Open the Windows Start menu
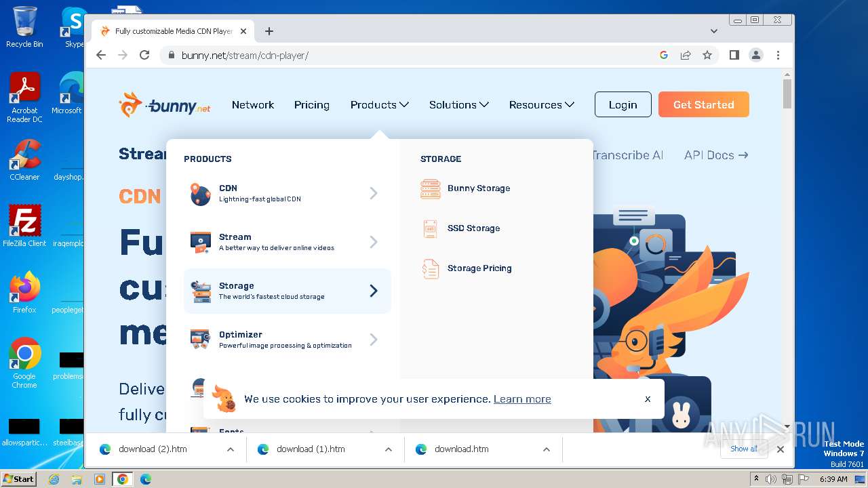Viewport: 868px width, 488px height. pyautogui.click(x=19, y=479)
